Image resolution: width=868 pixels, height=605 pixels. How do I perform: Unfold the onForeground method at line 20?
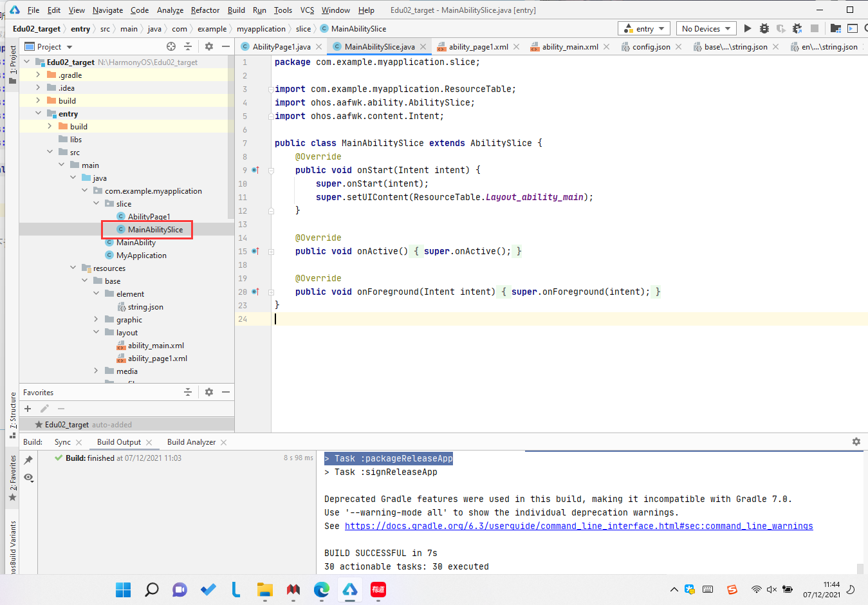click(x=271, y=292)
